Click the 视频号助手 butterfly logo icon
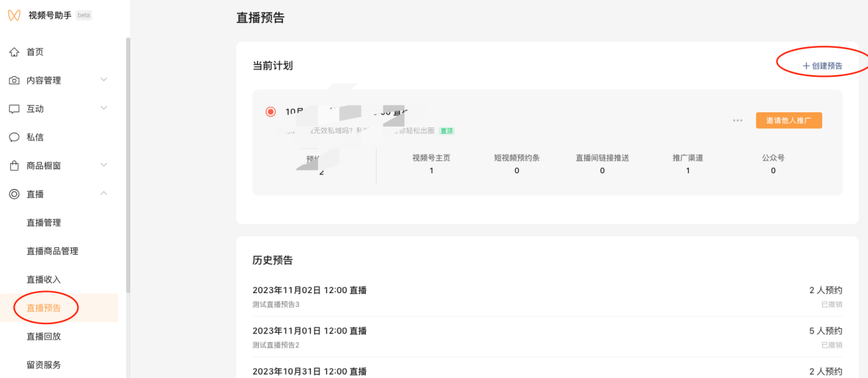Image resolution: width=868 pixels, height=378 pixels. [x=14, y=15]
